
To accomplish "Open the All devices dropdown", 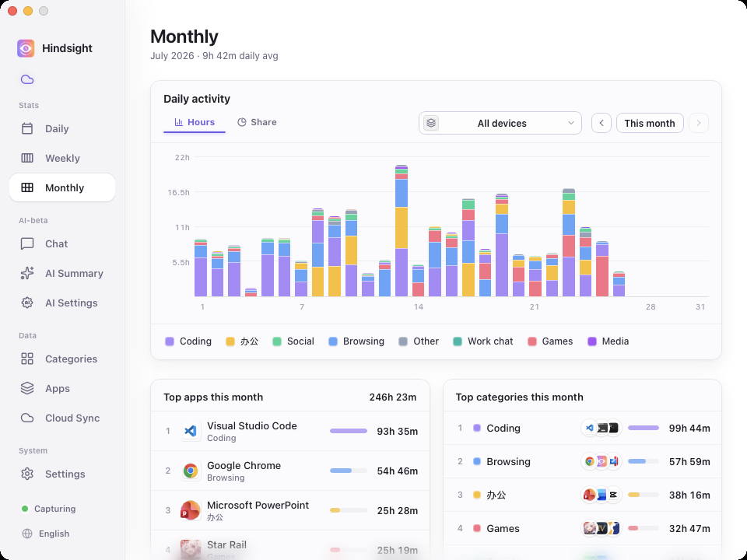I will click(500, 123).
